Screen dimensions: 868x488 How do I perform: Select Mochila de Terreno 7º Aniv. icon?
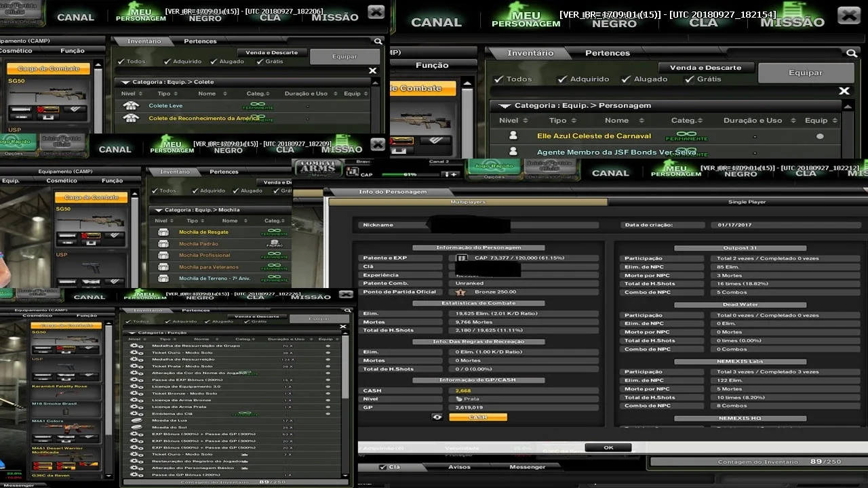tap(163, 279)
